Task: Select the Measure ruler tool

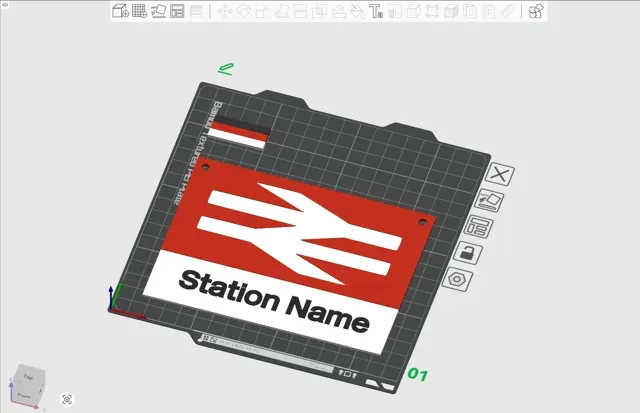Action: pos(508,11)
